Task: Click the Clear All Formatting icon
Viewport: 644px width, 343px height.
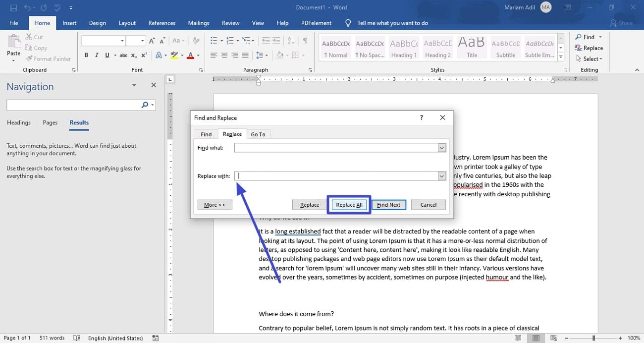Action: pyautogui.click(x=196, y=40)
